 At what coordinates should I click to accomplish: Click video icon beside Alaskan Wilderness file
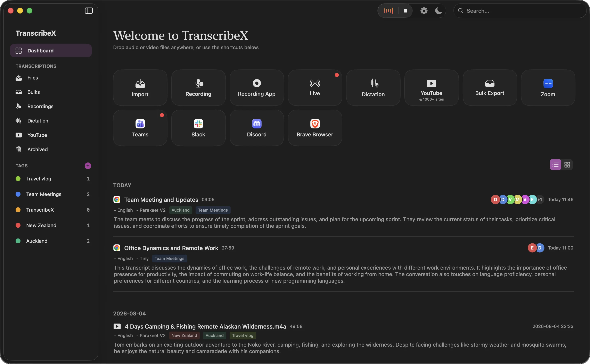[x=117, y=327]
